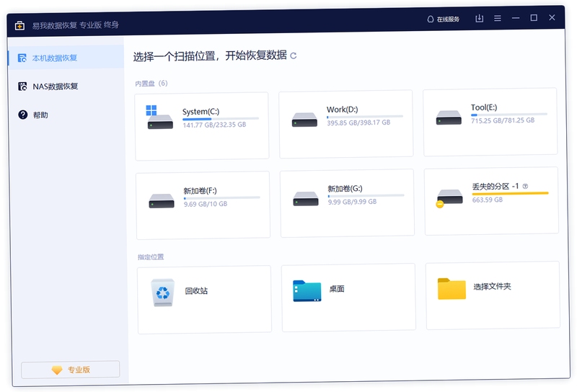The width and height of the screenshot is (577, 392).
Task: Click the info icon beside 丢失的分区 -1
Action: [x=525, y=186]
